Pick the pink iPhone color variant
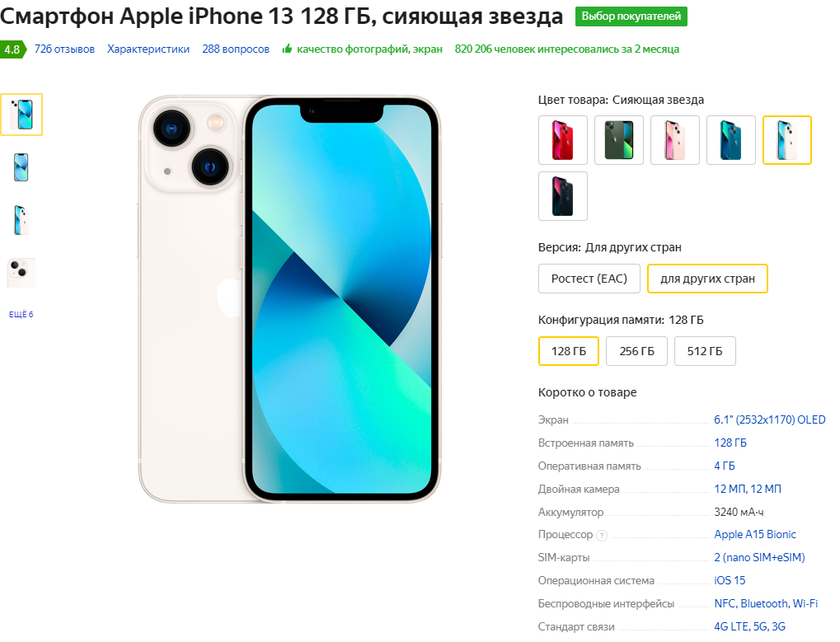The width and height of the screenshot is (840, 642). tap(675, 140)
